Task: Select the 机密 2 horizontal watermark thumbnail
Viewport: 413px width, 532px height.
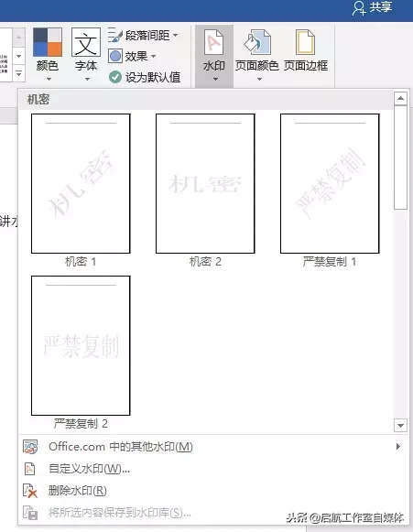Action: tap(205, 183)
